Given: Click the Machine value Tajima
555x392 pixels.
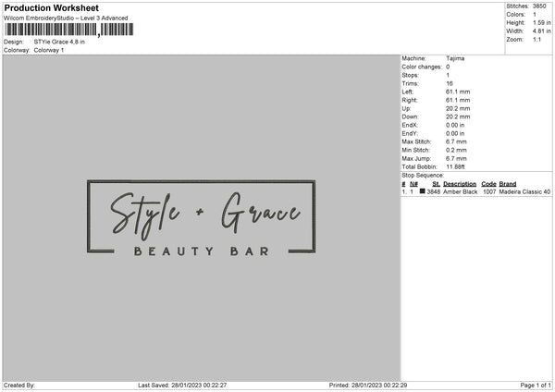Looking at the screenshot, I should tap(455, 58).
